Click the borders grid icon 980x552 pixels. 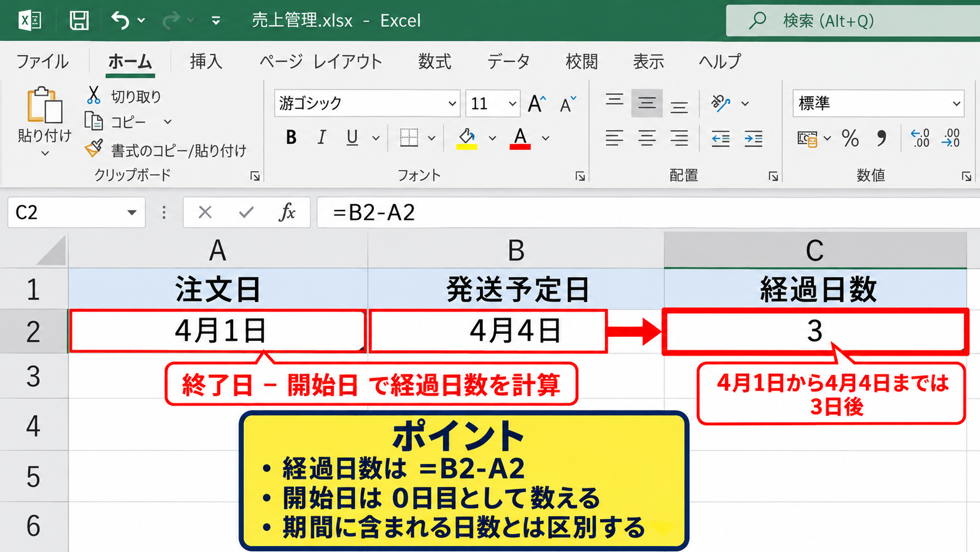pyautogui.click(x=409, y=138)
